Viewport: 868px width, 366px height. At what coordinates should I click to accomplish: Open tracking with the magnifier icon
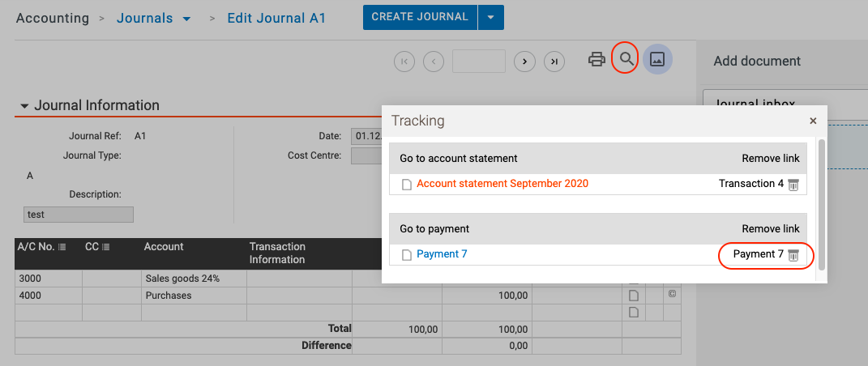(626, 59)
